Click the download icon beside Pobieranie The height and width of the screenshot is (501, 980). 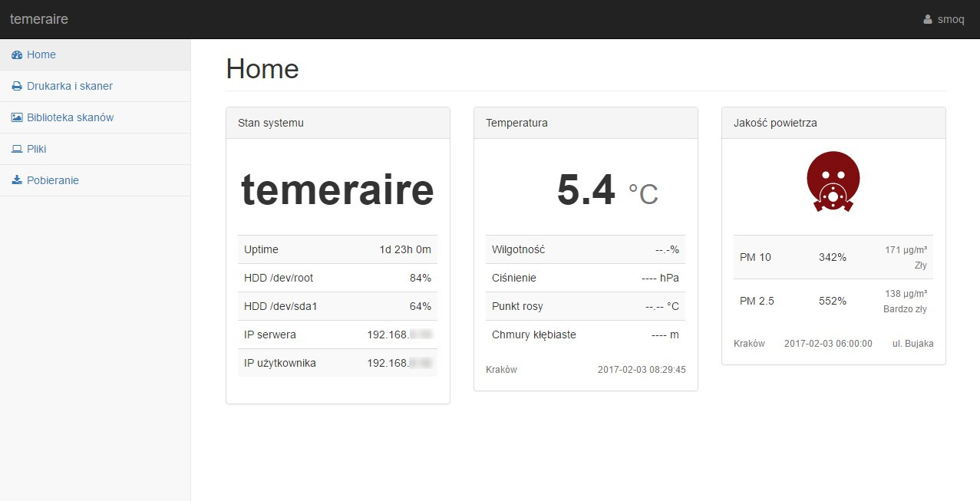click(17, 181)
